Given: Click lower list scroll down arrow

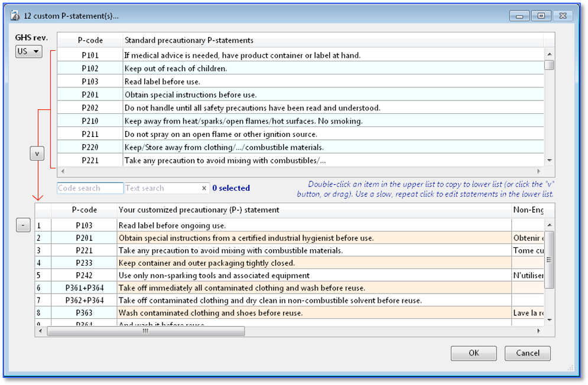Looking at the screenshot, I should pyautogui.click(x=550, y=320).
